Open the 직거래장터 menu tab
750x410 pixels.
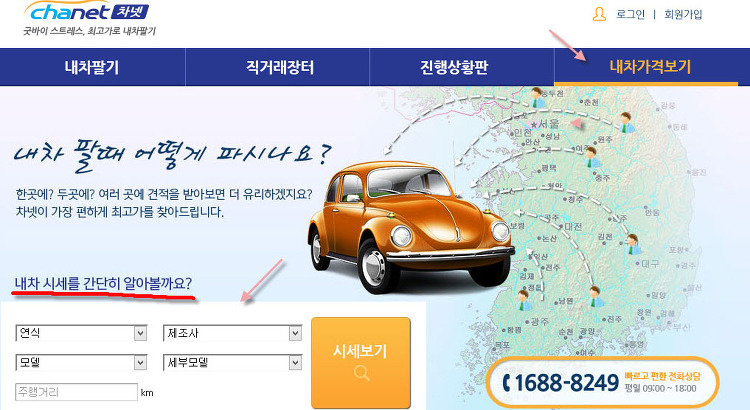pos(278,68)
